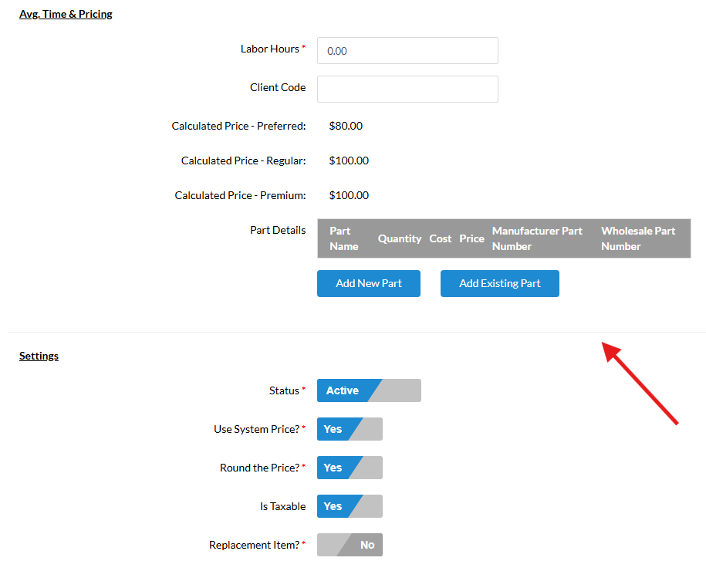
Task: Enable the Replacement Item toggle
Action: coord(350,545)
